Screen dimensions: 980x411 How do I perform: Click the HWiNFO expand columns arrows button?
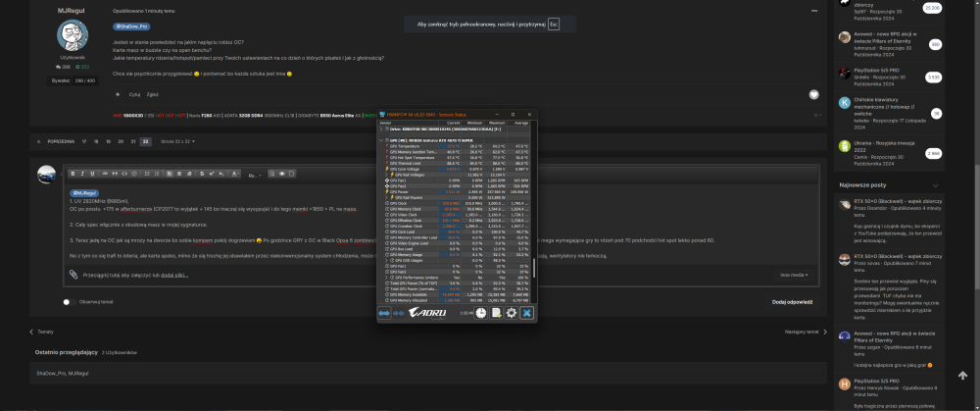coord(384,313)
